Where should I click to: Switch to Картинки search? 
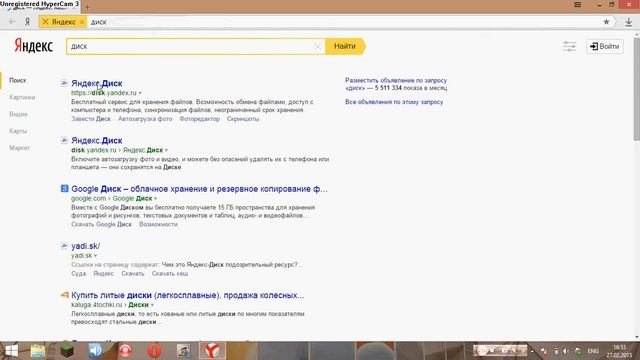pos(22,97)
